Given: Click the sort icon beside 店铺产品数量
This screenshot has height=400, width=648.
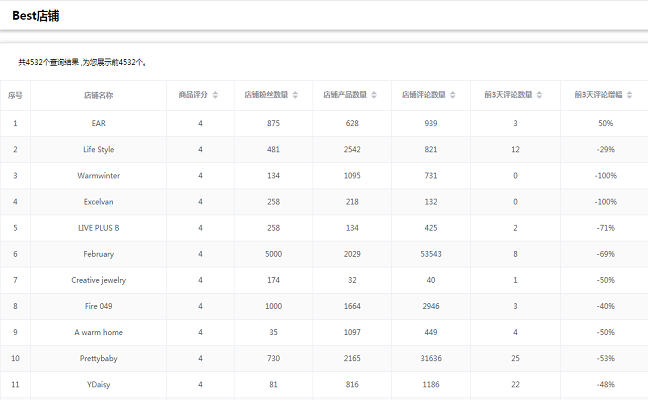Looking at the screenshot, I should pyautogui.click(x=375, y=95).
